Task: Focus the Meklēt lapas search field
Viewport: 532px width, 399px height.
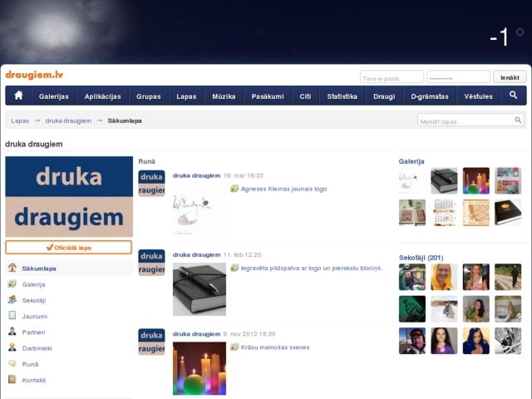Action: pyautogui.click(x=470, y=120)
